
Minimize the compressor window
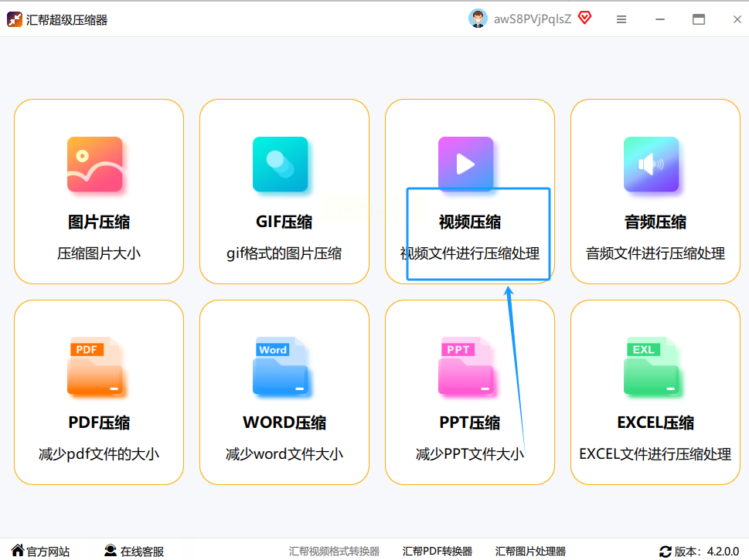click(x=660, y=19)
